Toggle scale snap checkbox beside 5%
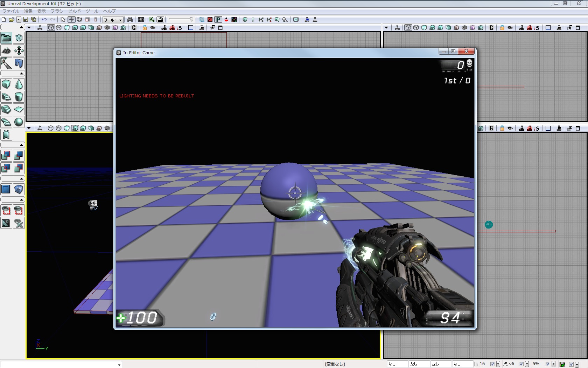Viewport: 588px width, 368px height. click(x=548, y=364)
